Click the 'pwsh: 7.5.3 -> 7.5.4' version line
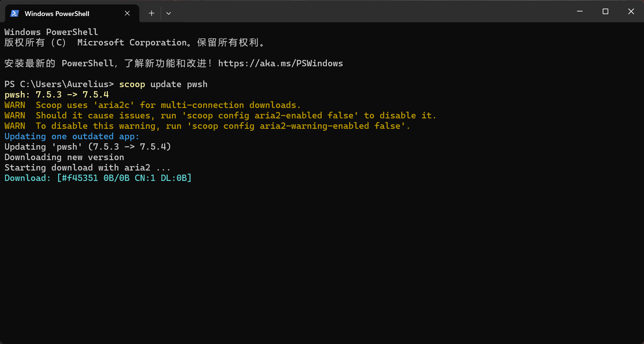 [x=57, y=95]
